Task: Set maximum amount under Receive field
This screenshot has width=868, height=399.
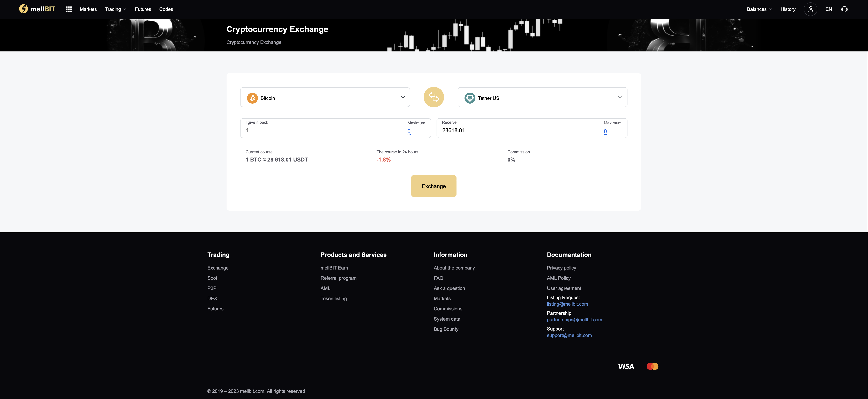Action: click(605, 131)
